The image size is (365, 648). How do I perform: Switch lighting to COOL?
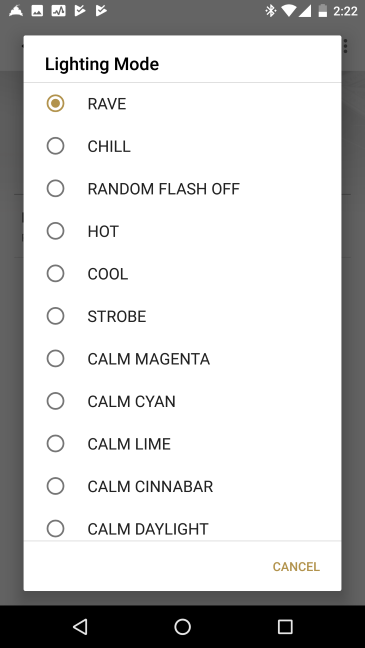[x=182, y=274]
